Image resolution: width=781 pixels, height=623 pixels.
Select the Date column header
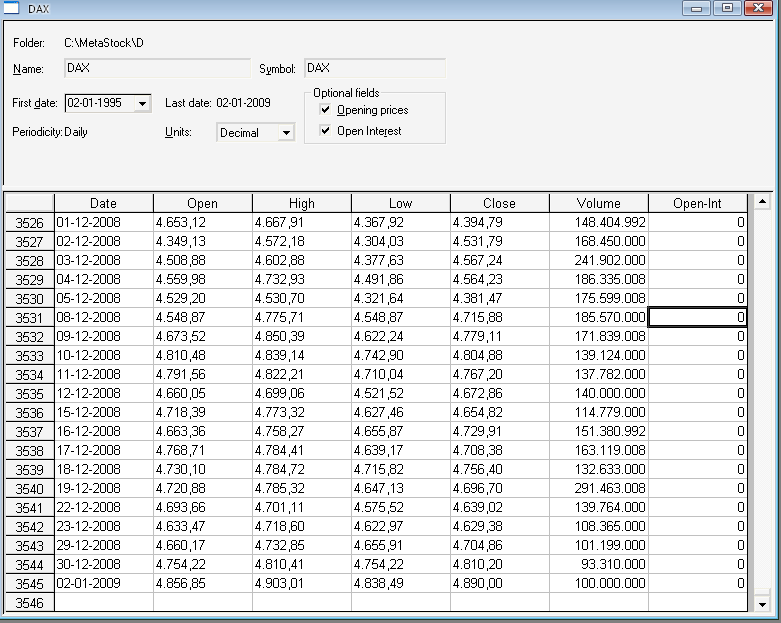(104, 203)
